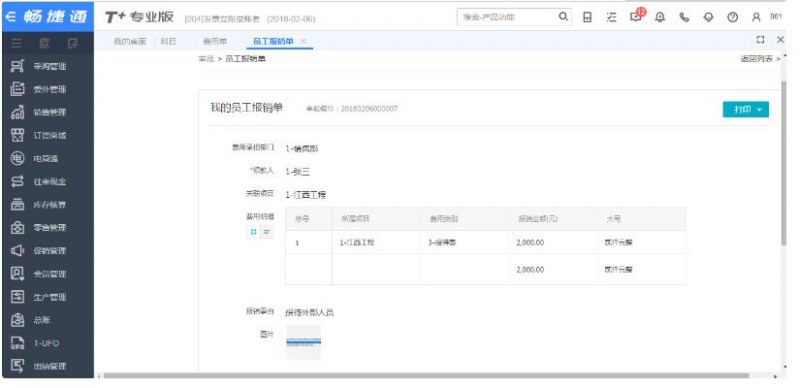Click the calculator icon in top bar
Screen dimensions: 800x388
pyautogui.click(x=587, y=17)
